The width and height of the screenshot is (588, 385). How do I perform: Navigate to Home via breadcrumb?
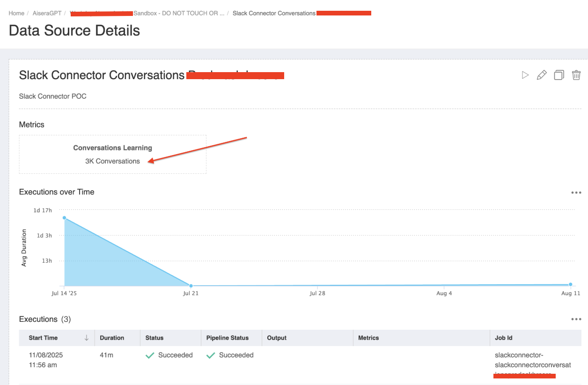16,13
